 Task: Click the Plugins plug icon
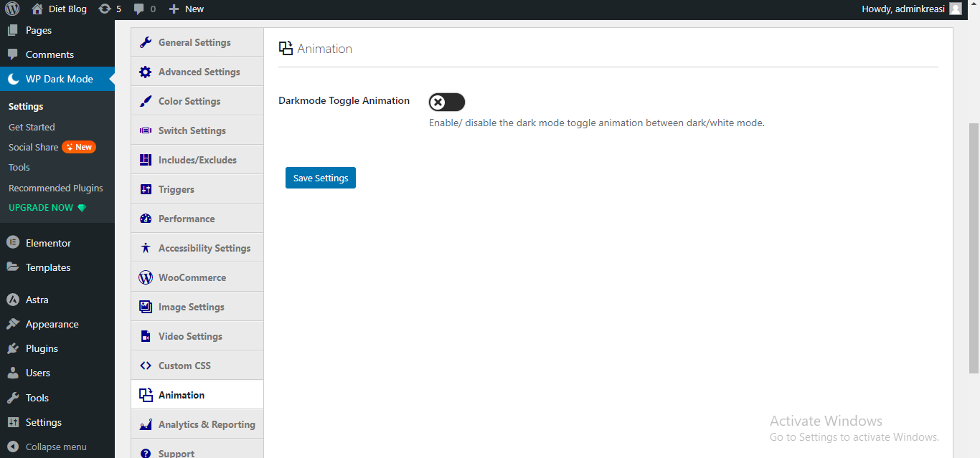(14, 348)
